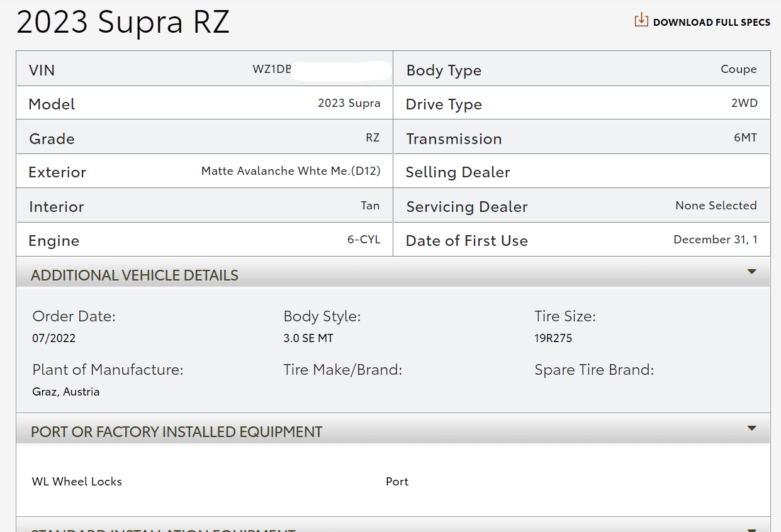Select the Matte Avalanche Whte Me.(D12) exterior value
This screenshot has height=532, width=781.
(291, 171)
